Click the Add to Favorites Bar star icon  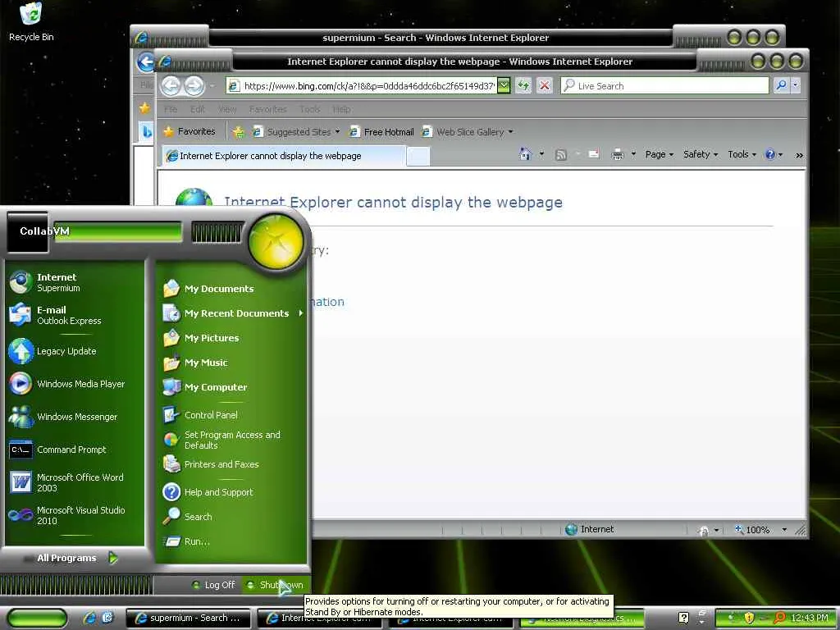(239, 132)
